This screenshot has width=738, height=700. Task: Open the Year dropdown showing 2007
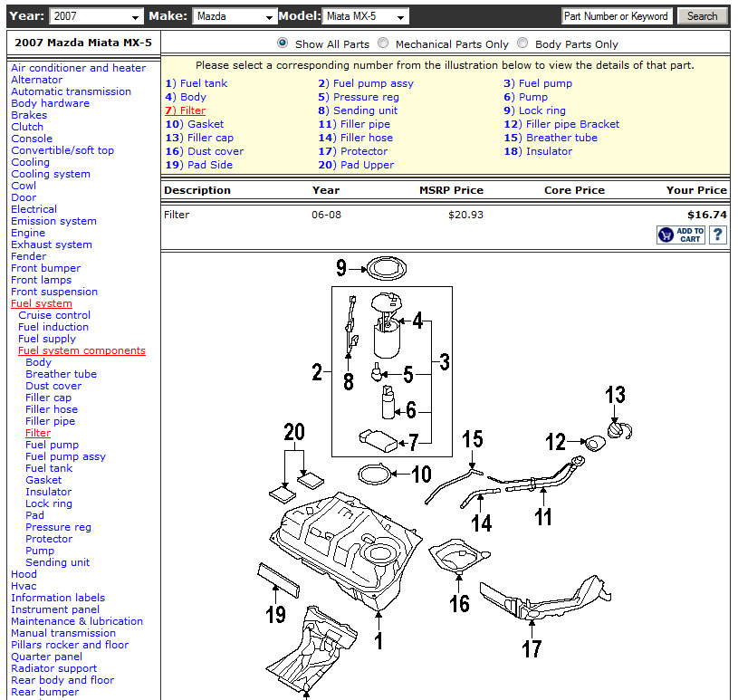point(96,16)
